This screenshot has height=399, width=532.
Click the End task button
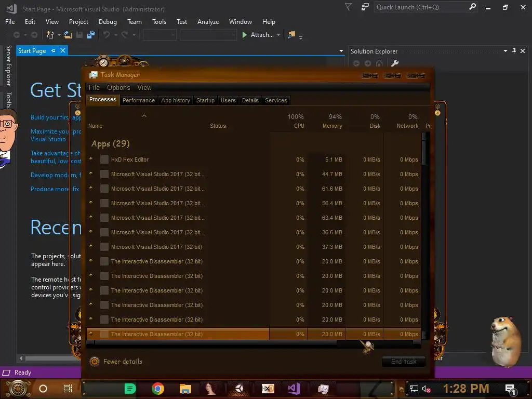(x=403, y=362)
